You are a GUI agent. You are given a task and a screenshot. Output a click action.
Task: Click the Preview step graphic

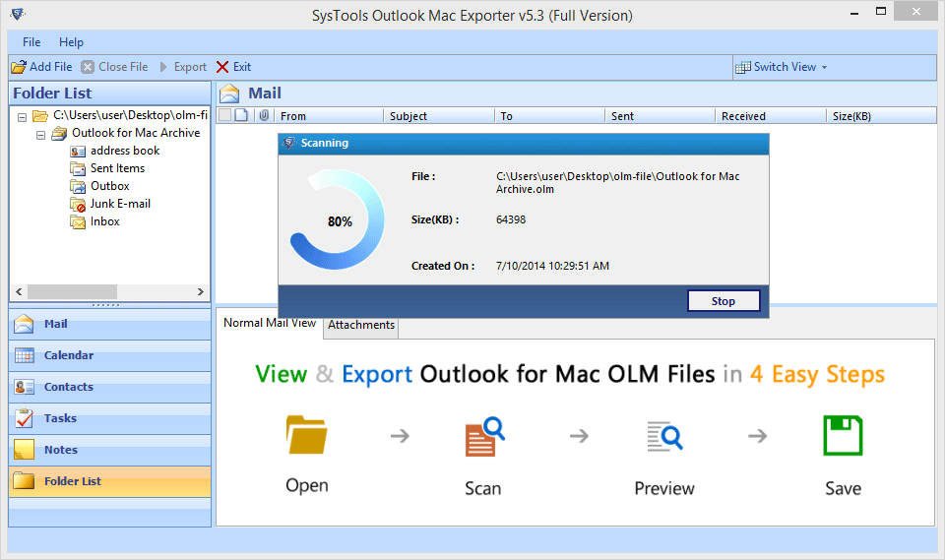click(664, 436)
